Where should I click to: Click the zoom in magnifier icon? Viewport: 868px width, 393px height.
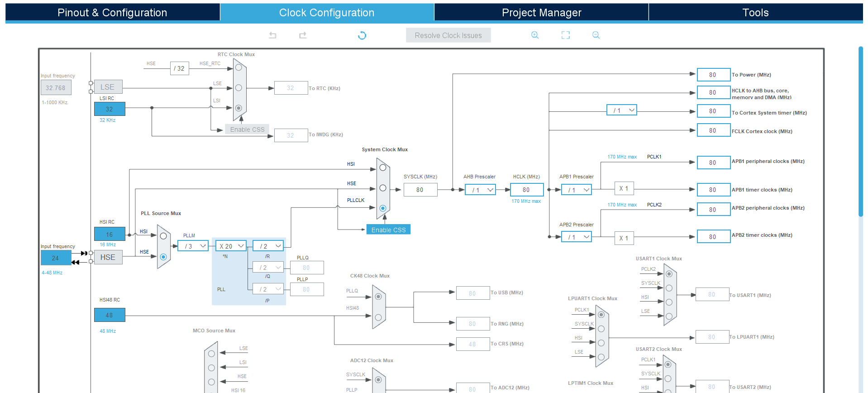[x=535, y=35]
